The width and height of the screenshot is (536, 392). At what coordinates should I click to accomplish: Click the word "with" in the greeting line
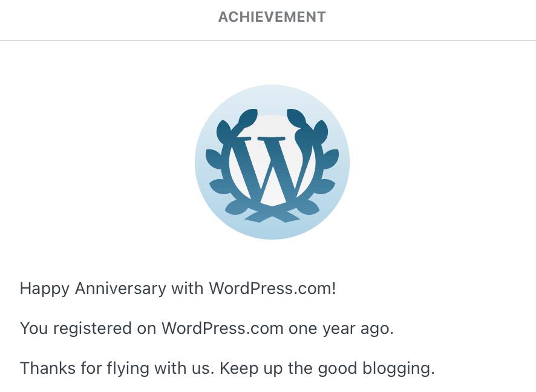(187, 288)
